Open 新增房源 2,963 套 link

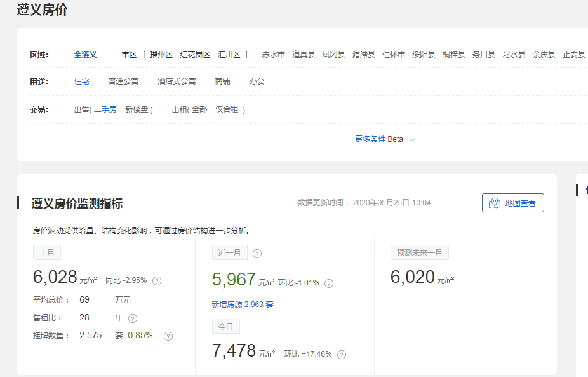243,305
